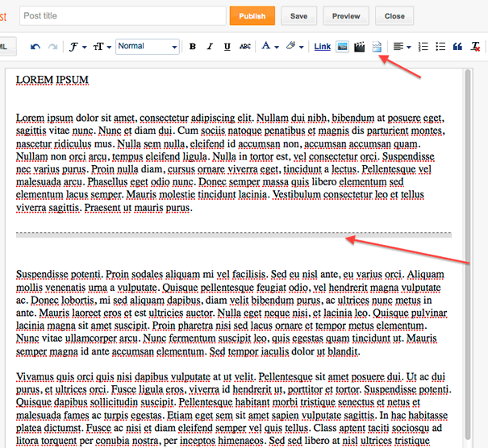The width and height of the screenshot is (488, 448).
Task: Click the Quote block icon
Action: click(457, 47)
